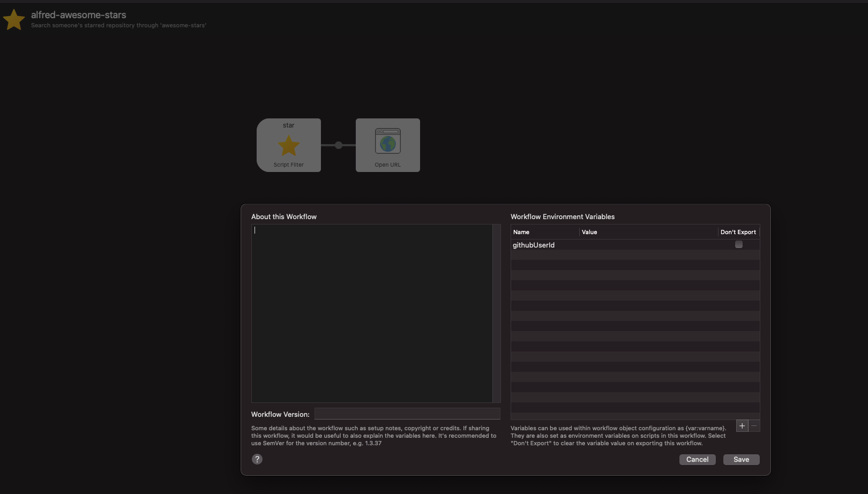Click the 'Search someone's starred repository' subtitle

118,25
